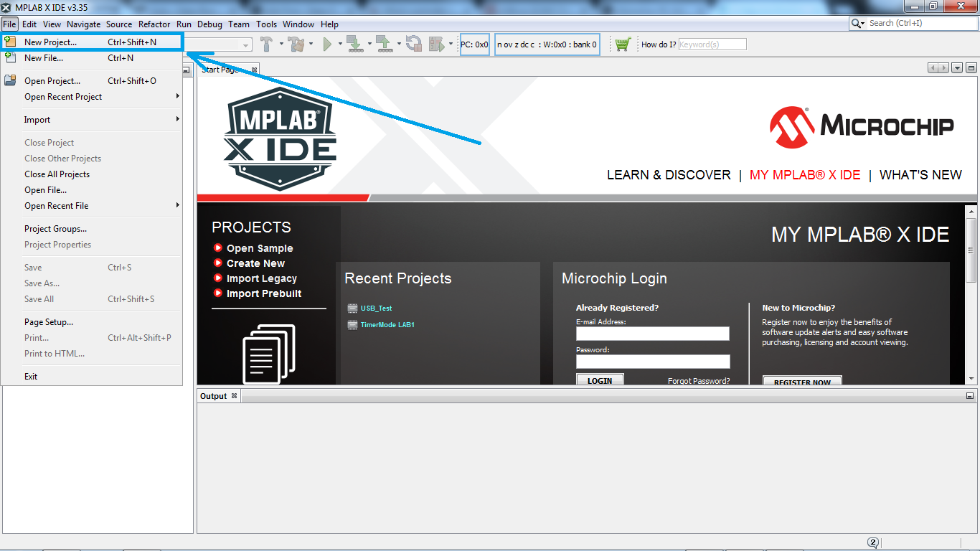Viewport: 980px width, 551px height.
Task: Click the Debug device programming icon on the toolbar
Action: point(436,43)
